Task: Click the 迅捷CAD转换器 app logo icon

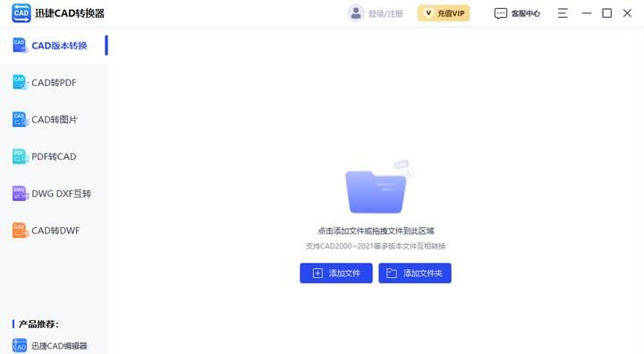Action: [21, 13]
